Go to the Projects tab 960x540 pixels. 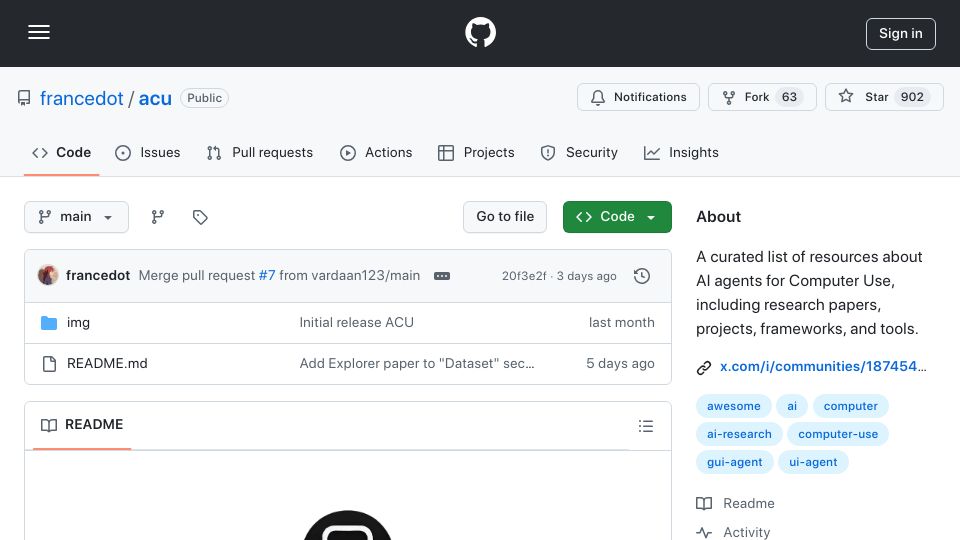pyautogui.click(x=476, y=152)
